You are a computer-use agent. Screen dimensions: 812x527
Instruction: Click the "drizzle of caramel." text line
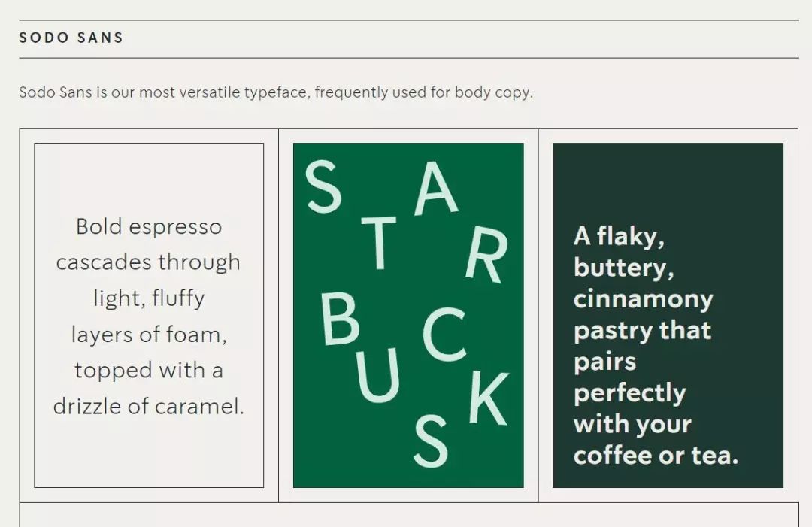[x=149, y=407]
